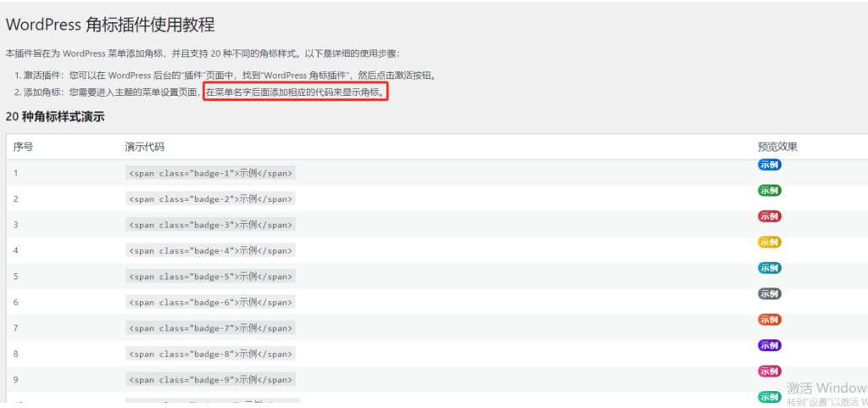The width and height of the screenshot is (868, 408).
Task: Click the orange badge-7 preview badge
Action: 769,320
